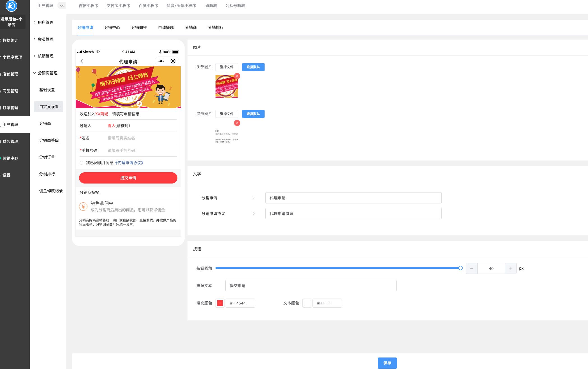Decrease the button radius with the minus stepper
Viewport: 588px width, 369px height.
472,269
